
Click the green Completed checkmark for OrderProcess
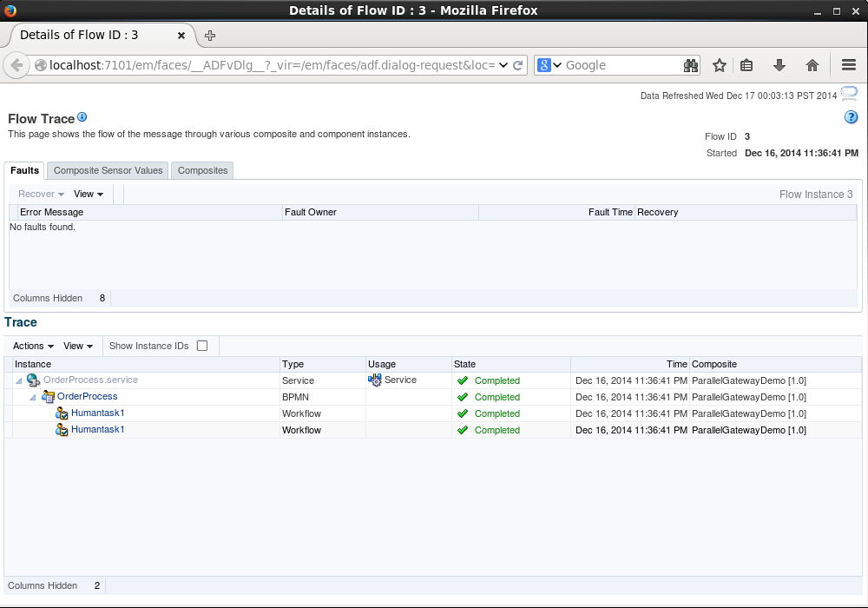coord(464,396)
